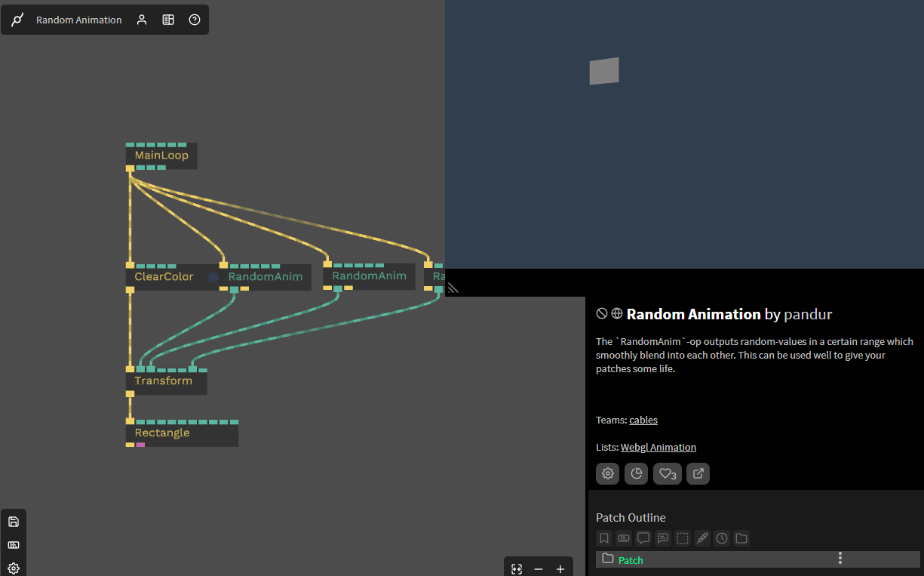924x576 pixels.
Task: Save the patch with the floppy disk icon
Action: coord(14,521)
